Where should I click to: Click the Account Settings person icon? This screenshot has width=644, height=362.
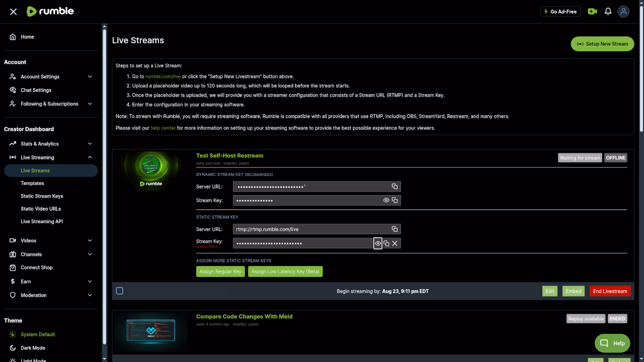13,76
